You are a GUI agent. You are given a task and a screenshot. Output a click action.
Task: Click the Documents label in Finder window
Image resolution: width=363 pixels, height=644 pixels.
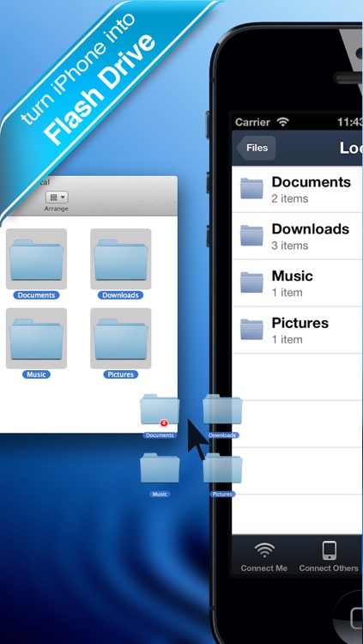click(x=36, y=295)
